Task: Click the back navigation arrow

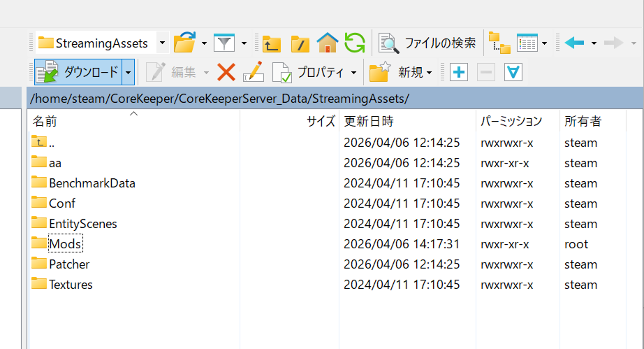Action: tap(574, 43)
